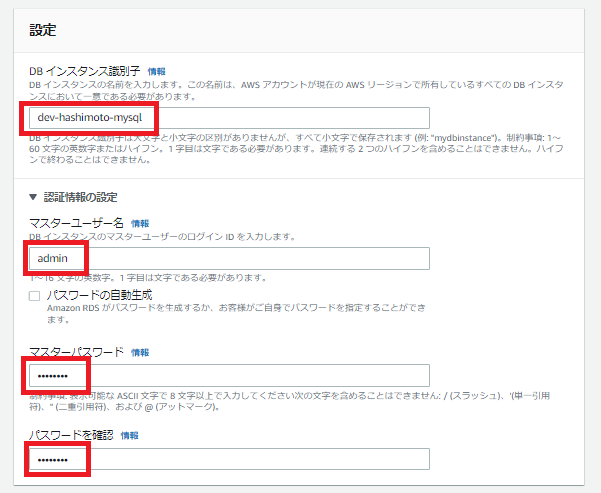The height and width of the screenshot is (493, 601).
Task: Collapse the 認証情報の設定 section triangle
Action: (34, 197)
